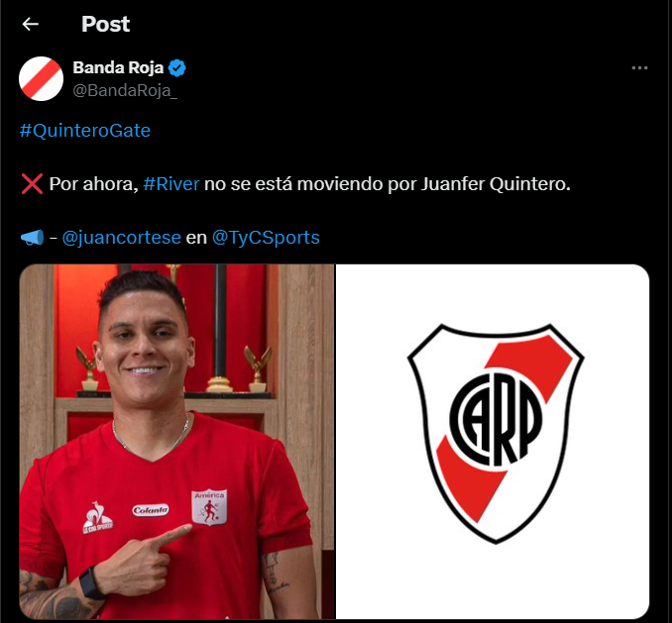The width and height of the screenshot is (672, 623).
Task: Open the River Plate crest image
Action: [493, 442]
